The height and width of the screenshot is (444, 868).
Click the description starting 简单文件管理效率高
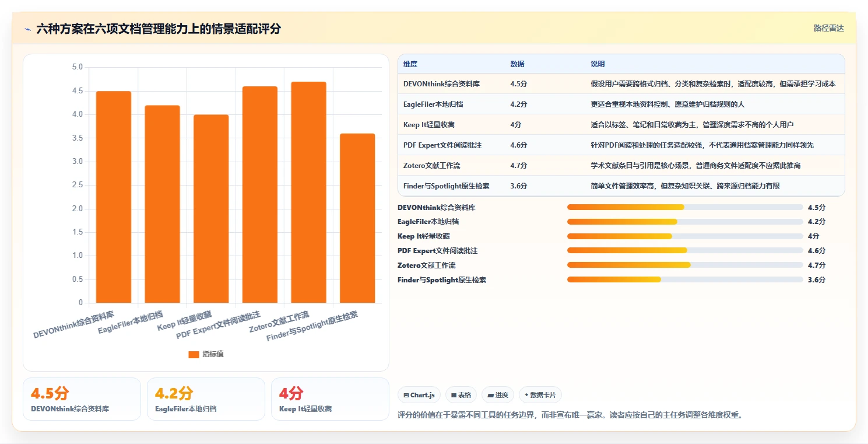point(685,186)
